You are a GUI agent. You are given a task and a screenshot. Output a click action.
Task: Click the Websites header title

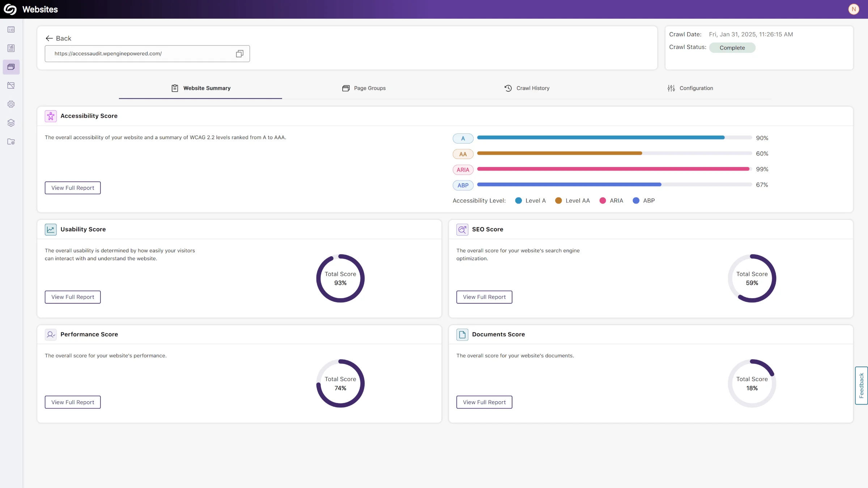40,9
